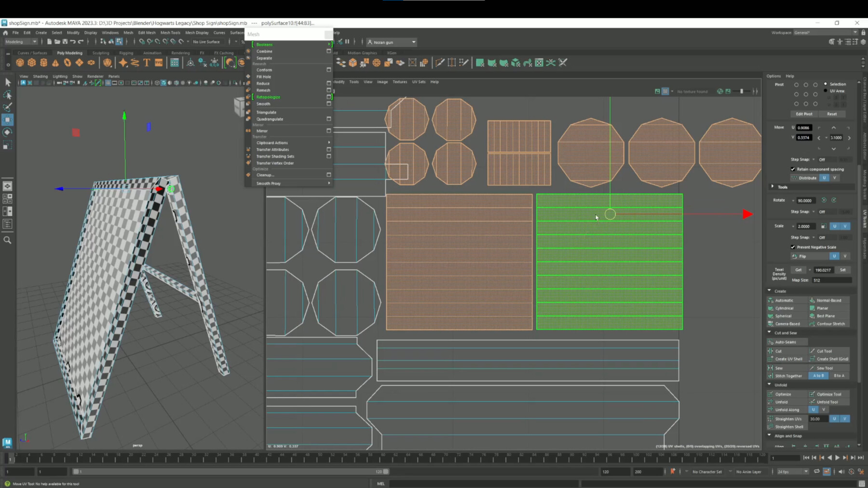Click the Straighten Shell button
Viewport: 868px width, 488px height.
point(789,427)
